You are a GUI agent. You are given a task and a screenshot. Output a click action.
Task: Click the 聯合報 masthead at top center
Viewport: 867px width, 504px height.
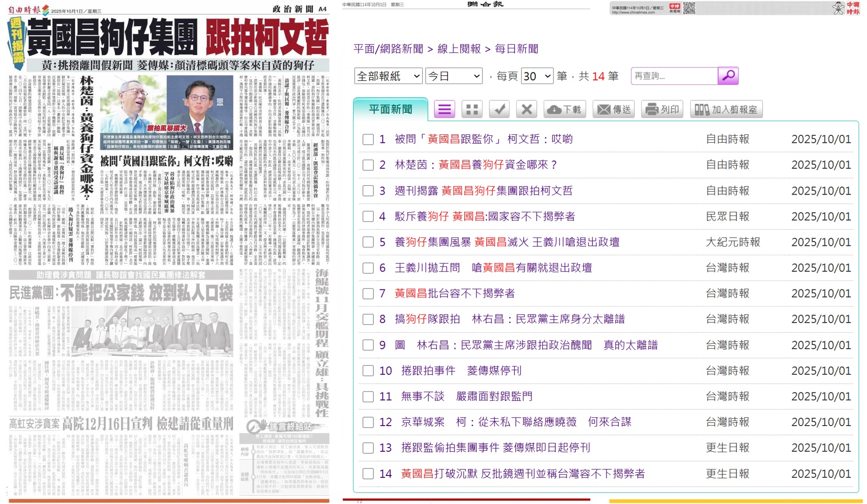click(485, 4)
